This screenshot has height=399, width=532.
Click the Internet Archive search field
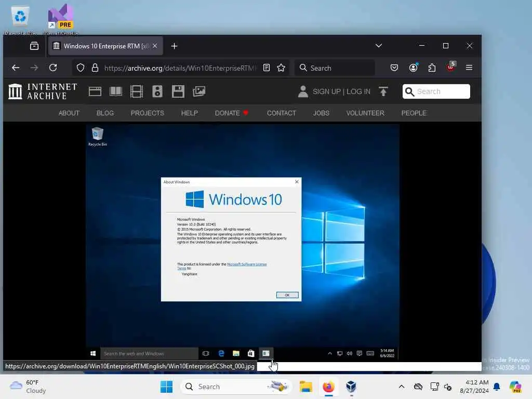tap(436, 91)
